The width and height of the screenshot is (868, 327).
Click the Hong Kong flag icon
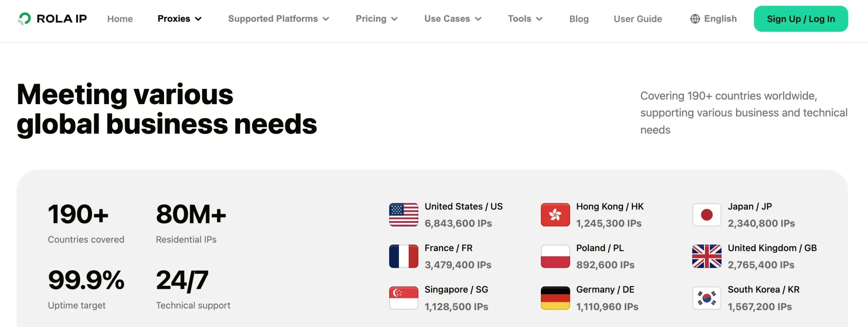coord(555,215)
